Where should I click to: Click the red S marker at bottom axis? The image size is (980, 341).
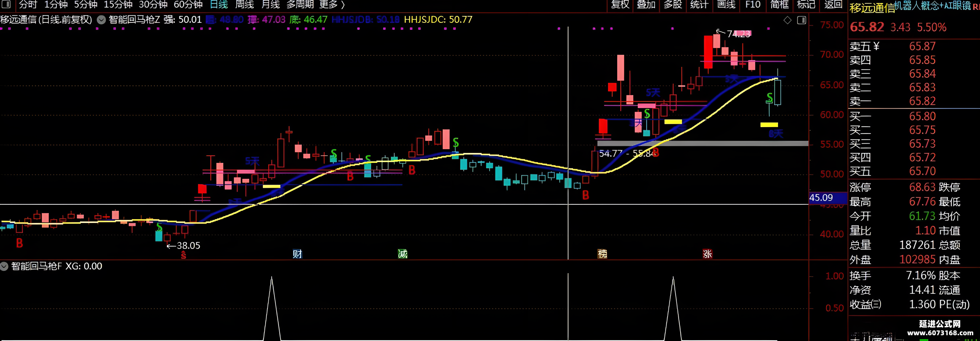[x=183, y=255]
